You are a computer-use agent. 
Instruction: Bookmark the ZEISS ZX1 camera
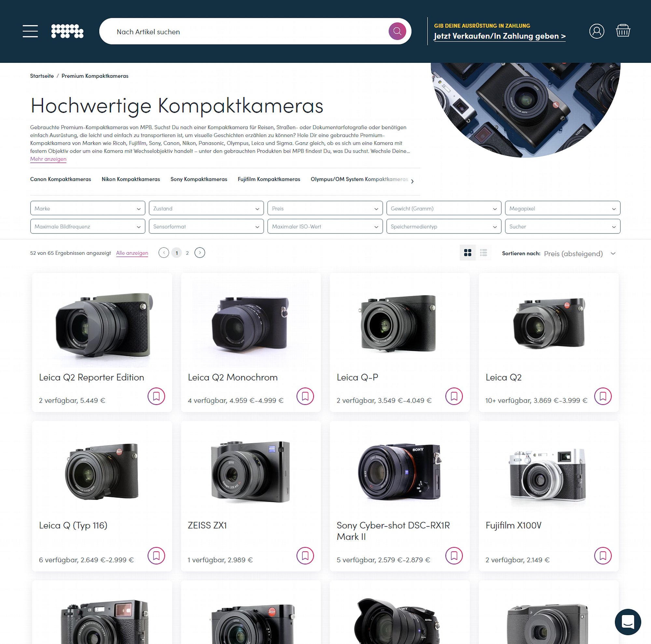[305, 555]
